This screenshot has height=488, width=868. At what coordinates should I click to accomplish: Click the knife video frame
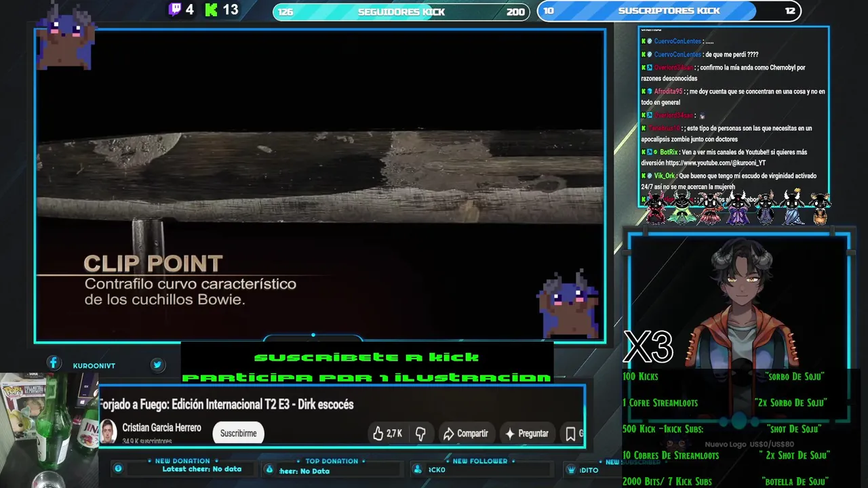pyautogui.click(x=319, y=186)
